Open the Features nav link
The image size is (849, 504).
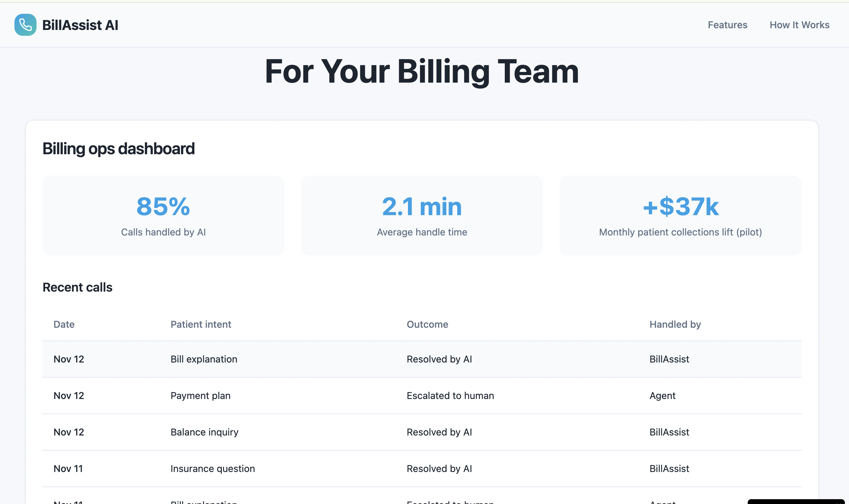(727, 25)
